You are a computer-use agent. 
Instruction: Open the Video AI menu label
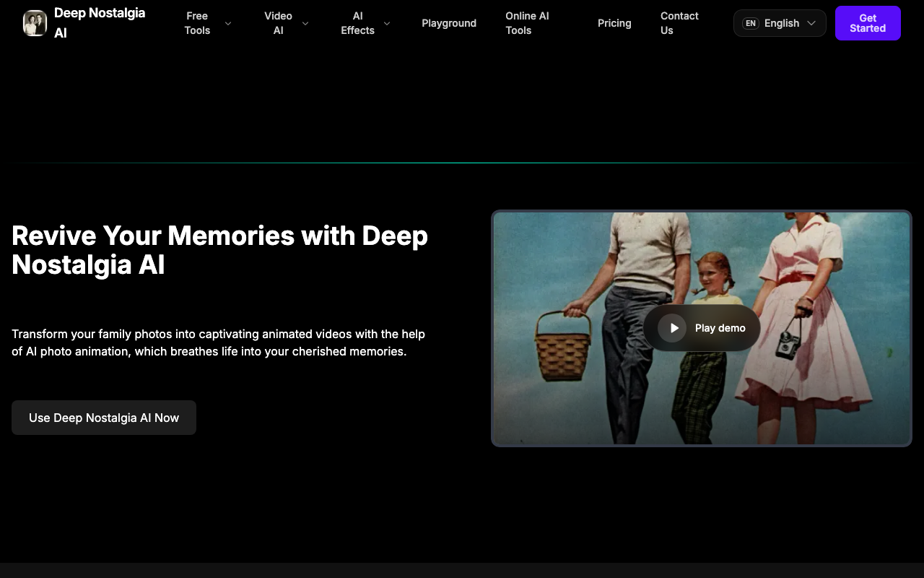click(x=278, y=23)
